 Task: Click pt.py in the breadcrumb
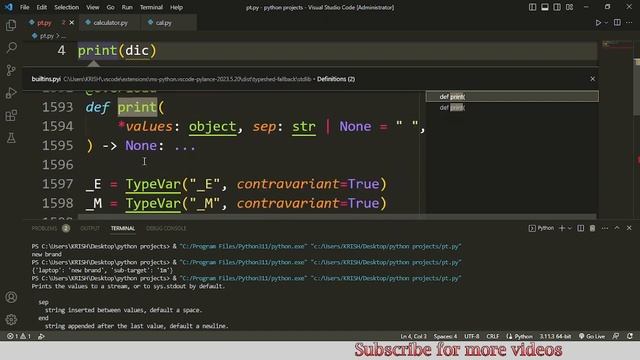coord(47,36)
